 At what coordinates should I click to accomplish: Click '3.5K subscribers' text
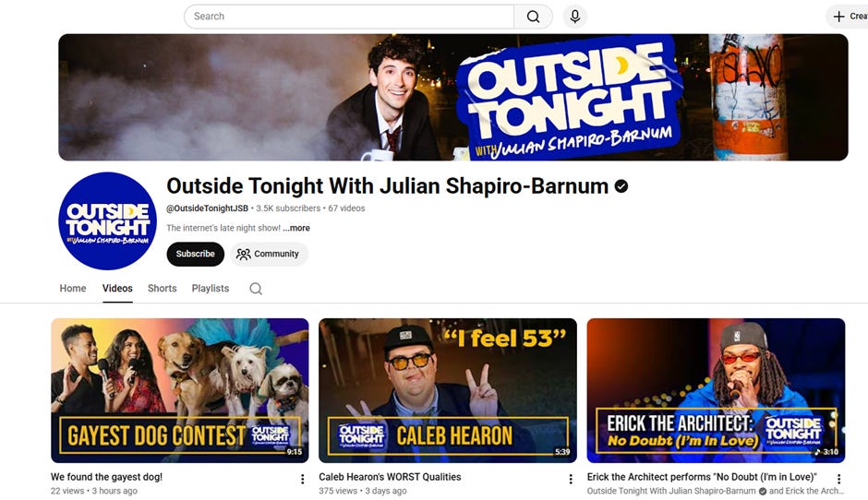(288, 208)
